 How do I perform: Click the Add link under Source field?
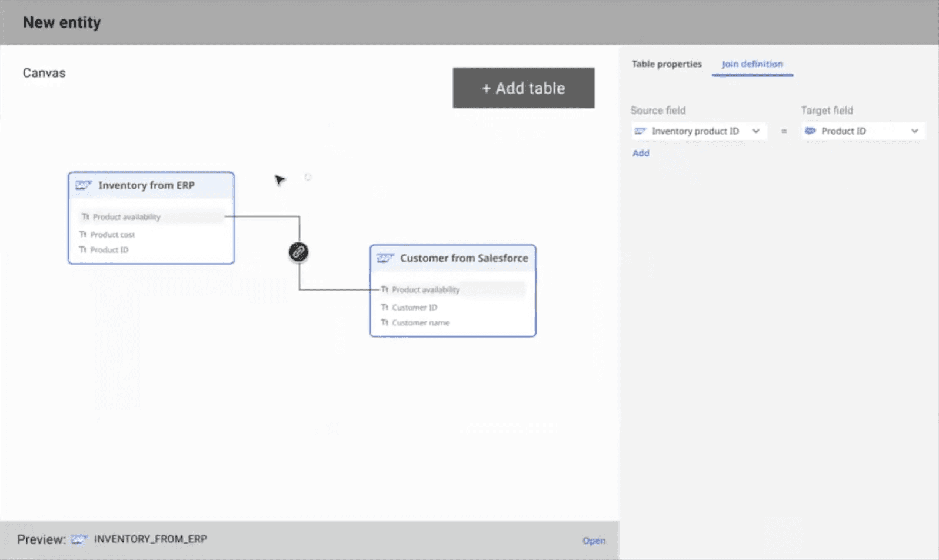coord(641,153)
